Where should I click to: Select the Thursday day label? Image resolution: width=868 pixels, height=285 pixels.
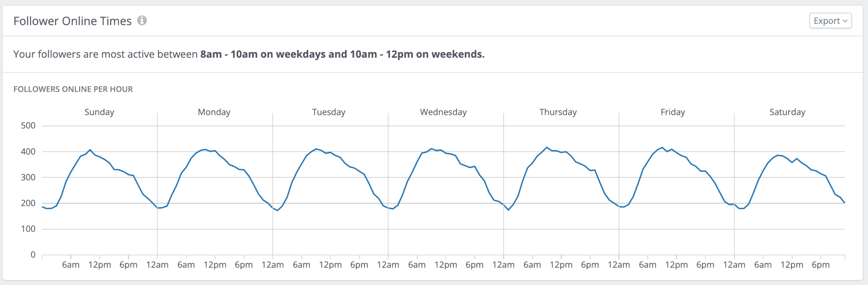(x=558, y=112)
